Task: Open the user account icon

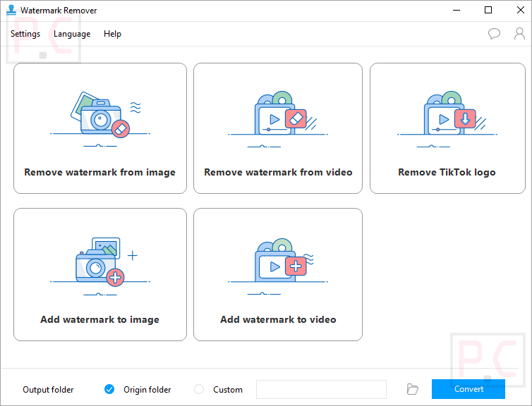Action: [x=519, y=34]
